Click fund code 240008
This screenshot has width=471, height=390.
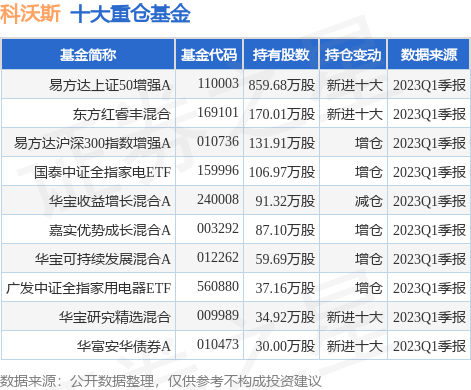pos(218,199)
